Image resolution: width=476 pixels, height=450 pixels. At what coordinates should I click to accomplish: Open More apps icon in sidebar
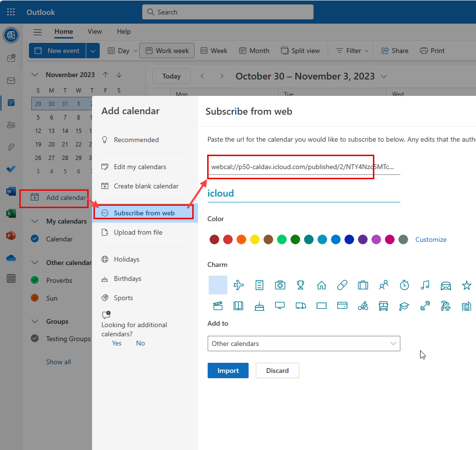(x=11, y=278)
